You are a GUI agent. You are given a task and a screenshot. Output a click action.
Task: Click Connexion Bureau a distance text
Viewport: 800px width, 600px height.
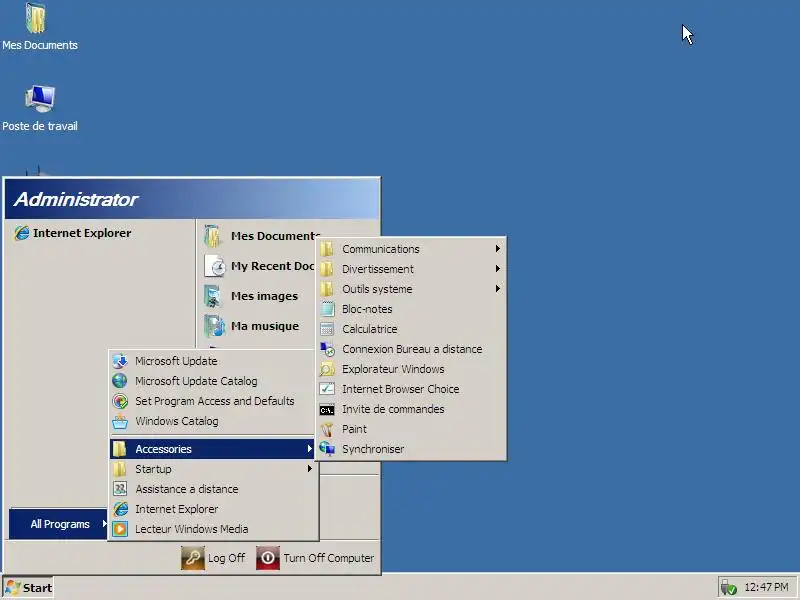tap(412, 349)
